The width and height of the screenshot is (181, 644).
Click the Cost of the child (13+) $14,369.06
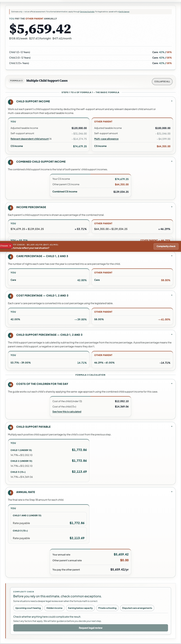(122, 407)
